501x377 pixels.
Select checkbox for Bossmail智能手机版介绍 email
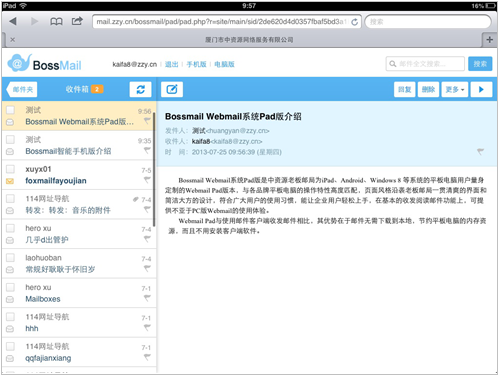(10, 139)
